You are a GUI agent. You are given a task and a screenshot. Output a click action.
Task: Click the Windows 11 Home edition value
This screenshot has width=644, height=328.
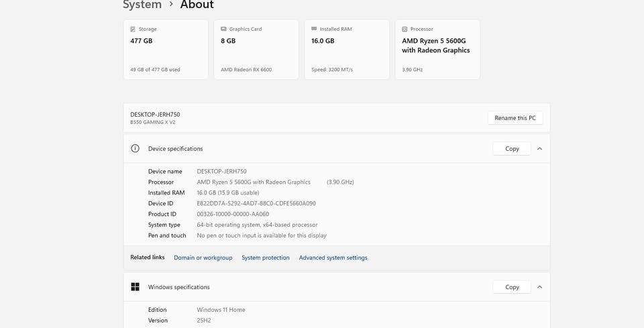click(221, 310)
